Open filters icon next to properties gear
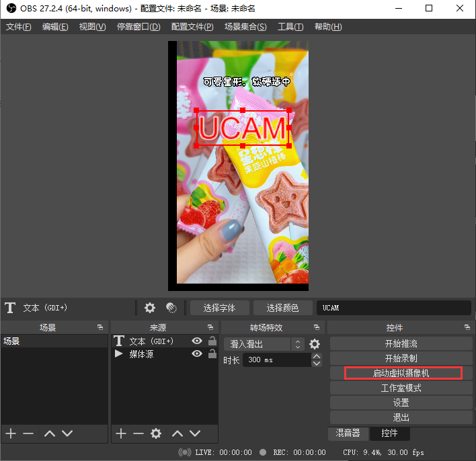Image resolution: width=476 pixels, height=461 pixels. click(x=171, y=308)
